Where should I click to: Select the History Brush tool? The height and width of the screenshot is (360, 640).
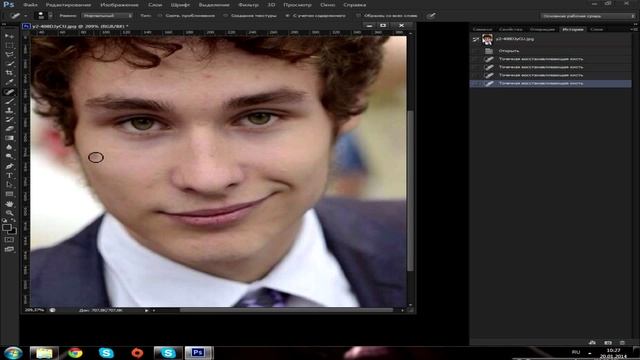[x=9, y=119]
